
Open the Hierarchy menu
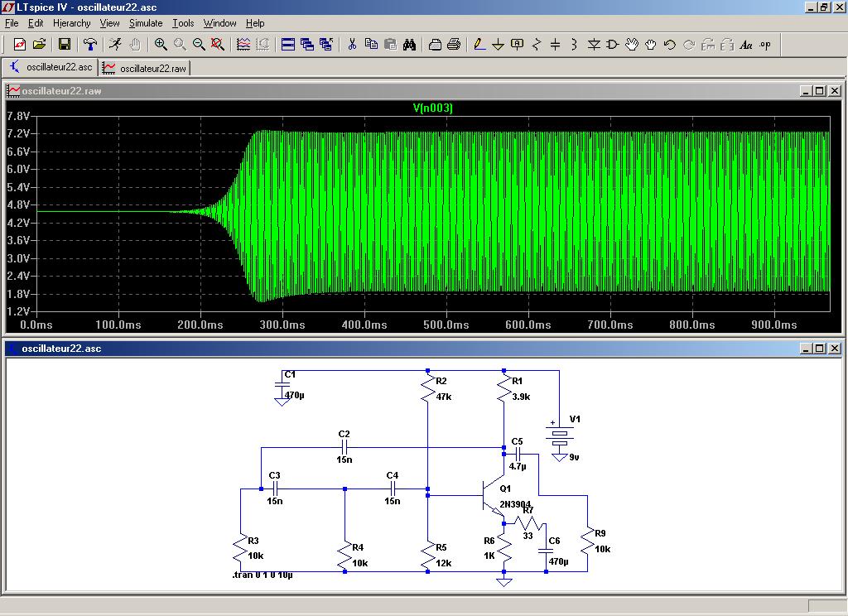pyautogui.click(x=71, y=23)
